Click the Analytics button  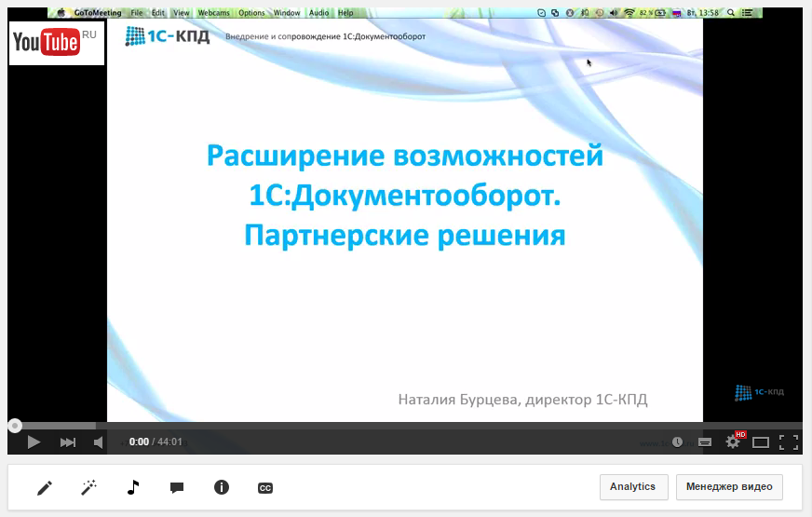[x=634, y=487]
